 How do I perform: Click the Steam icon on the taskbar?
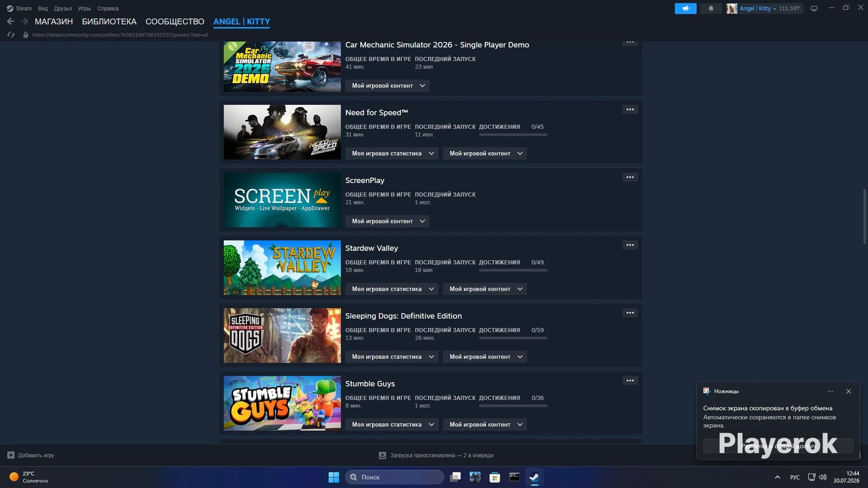tap(534, 477)
